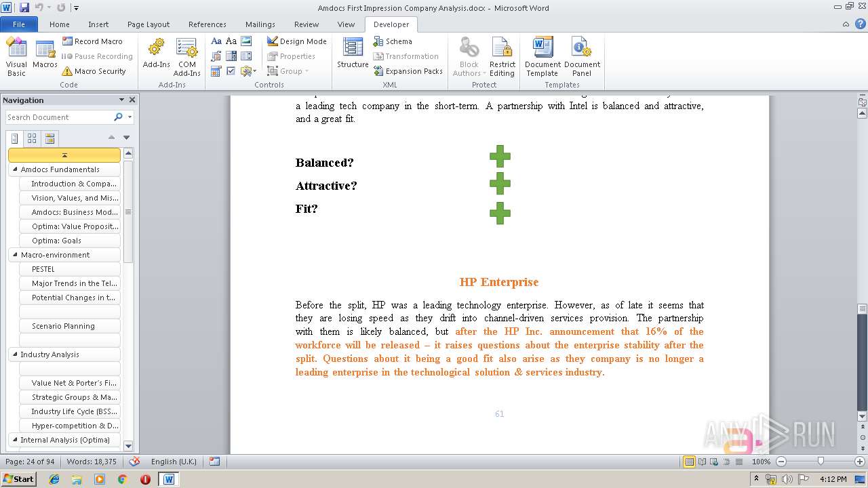
Task: Open the Visual Basic editor
Action: pos(16,57)
